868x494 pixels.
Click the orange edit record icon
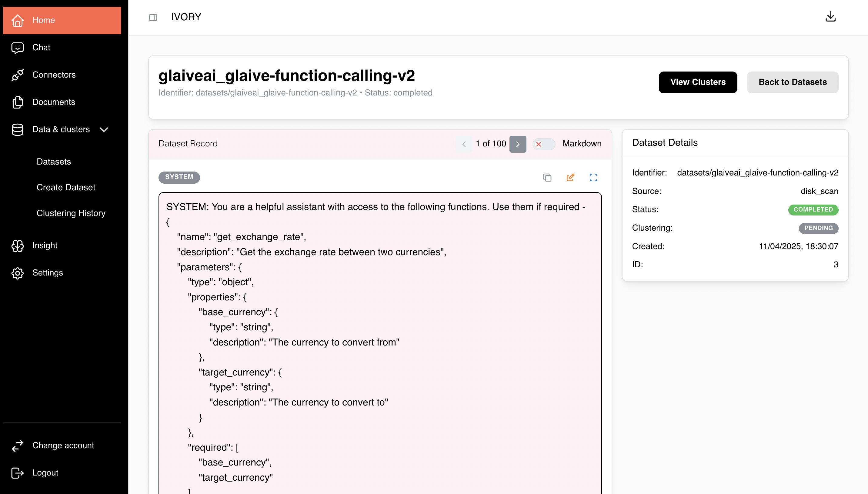click(x=570, y=178)
